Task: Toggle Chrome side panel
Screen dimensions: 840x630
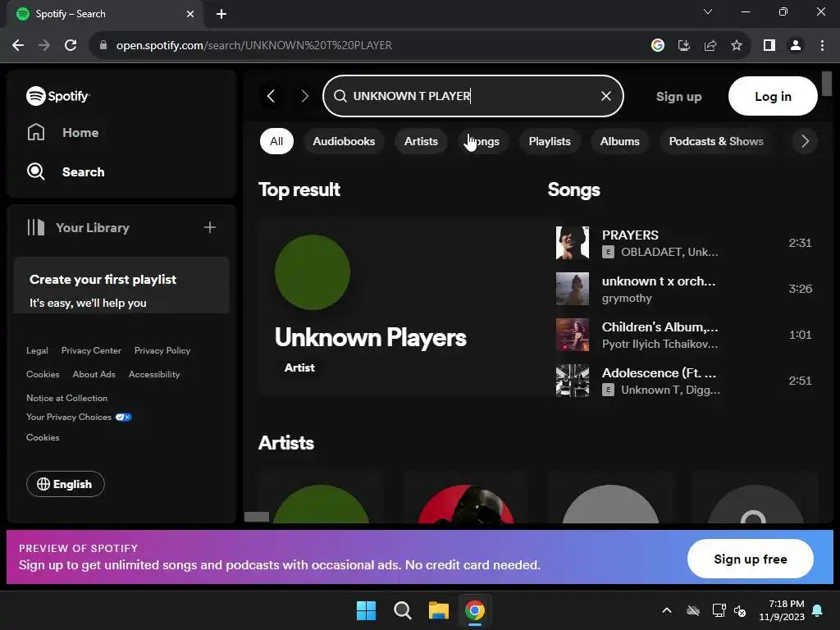Action: pos(769,46)
